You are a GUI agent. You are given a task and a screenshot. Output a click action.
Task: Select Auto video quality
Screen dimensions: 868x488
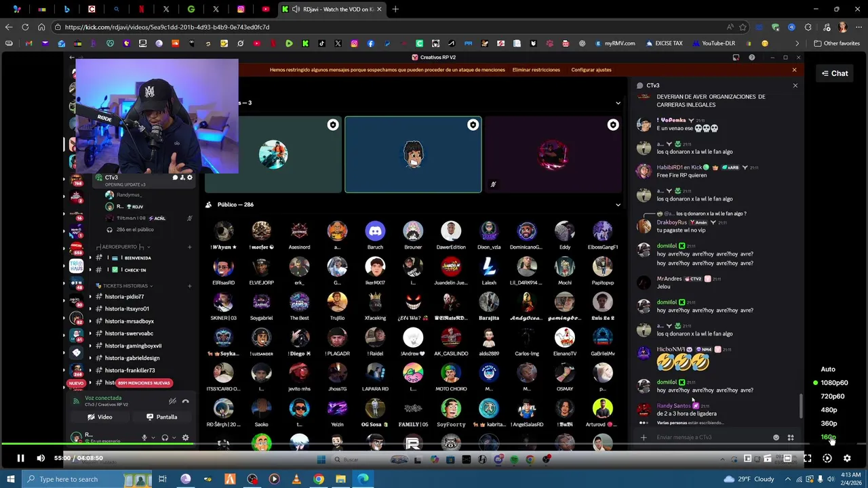pos(828,369)
